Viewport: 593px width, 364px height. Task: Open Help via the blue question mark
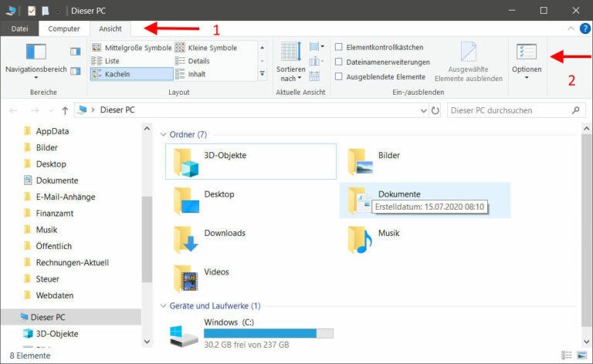585,29
